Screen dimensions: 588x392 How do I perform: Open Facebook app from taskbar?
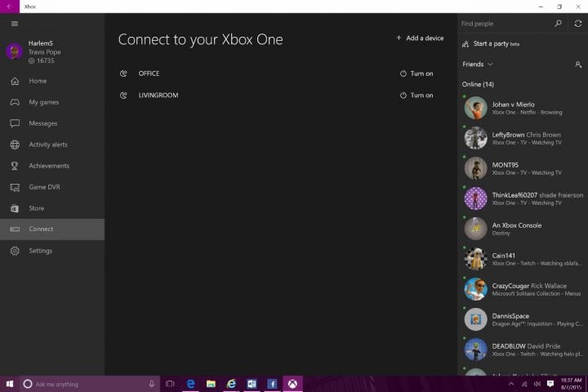(272, 384)
